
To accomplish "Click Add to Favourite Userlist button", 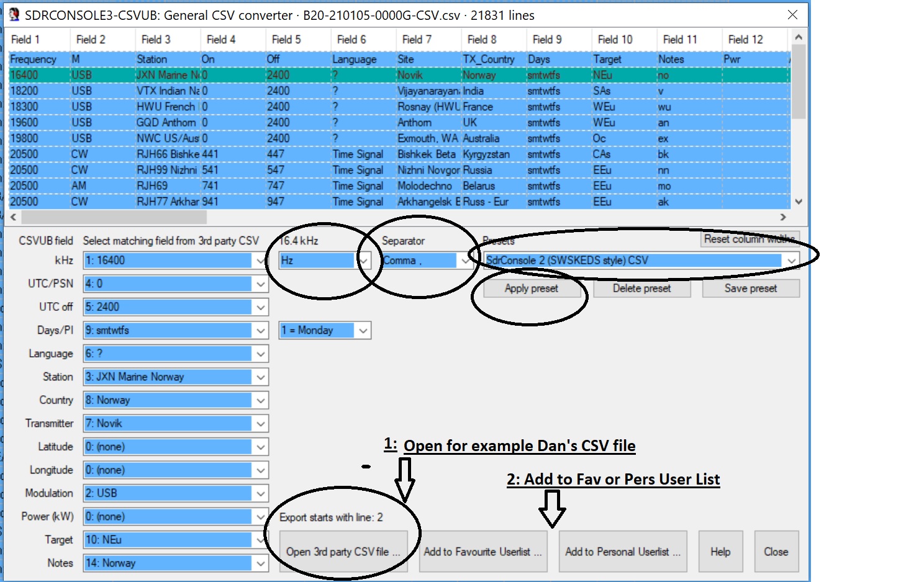I will (482, 552).
